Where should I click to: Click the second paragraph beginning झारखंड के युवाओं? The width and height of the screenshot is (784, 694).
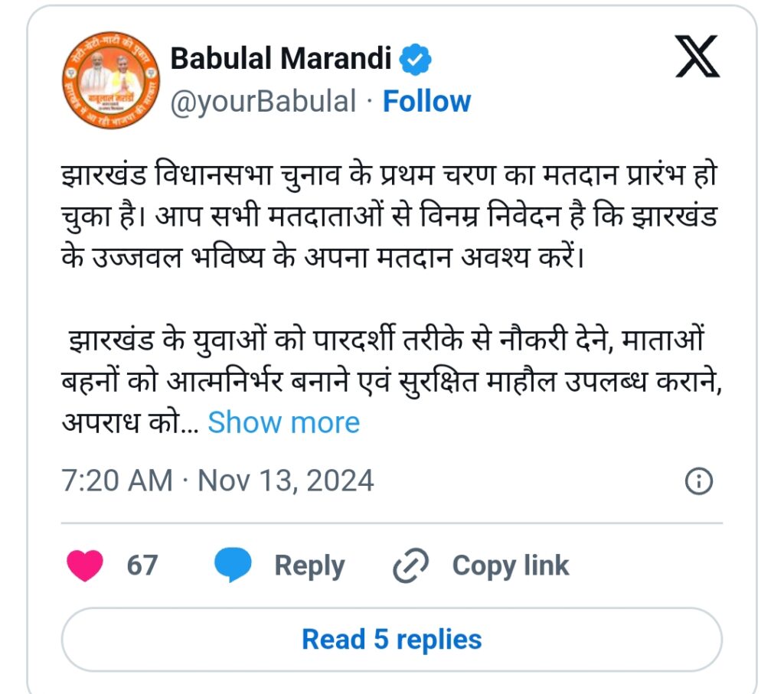coord(391,381)
